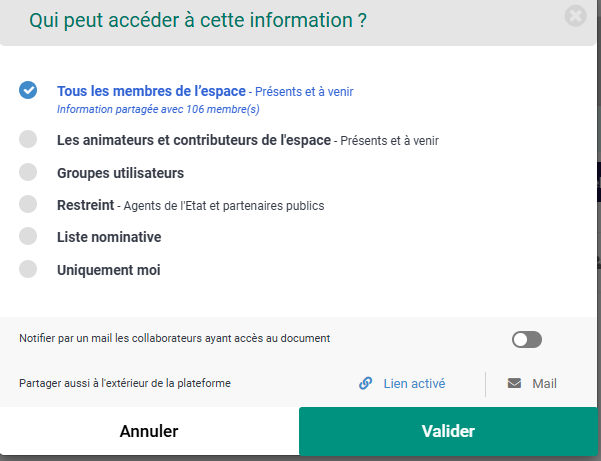Click the Mail sharing text
Image resolution: width=601 pixels, height=461 pixels.
544,383
